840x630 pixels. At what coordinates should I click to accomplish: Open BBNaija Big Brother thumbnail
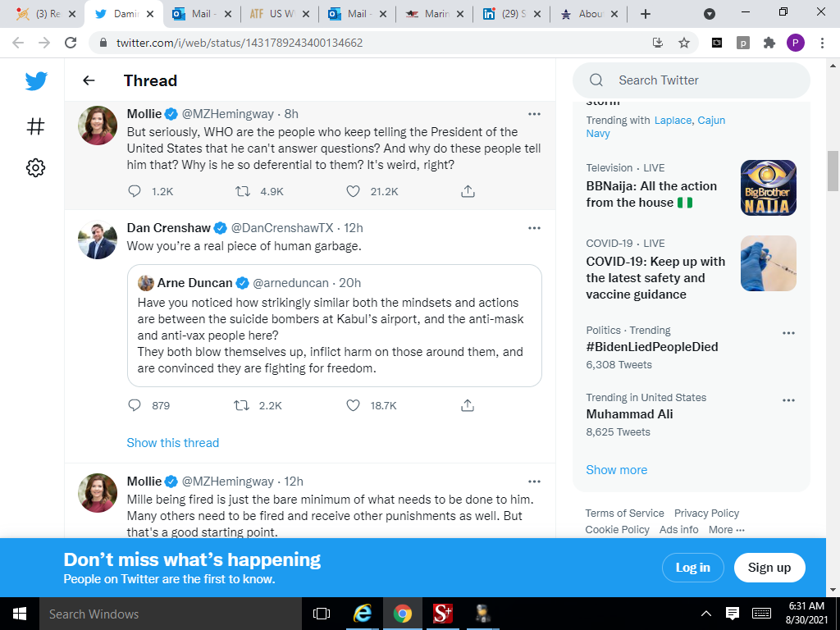click(768, 188)
